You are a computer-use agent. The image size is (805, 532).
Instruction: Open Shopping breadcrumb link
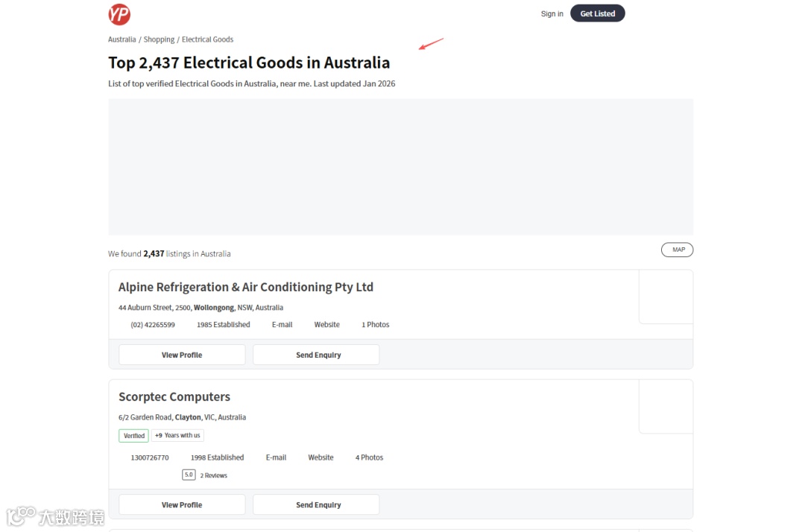point(159,39)
